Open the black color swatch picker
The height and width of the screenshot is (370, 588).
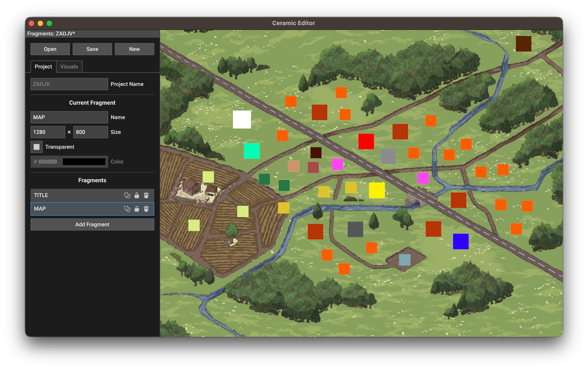pos(84,161)
